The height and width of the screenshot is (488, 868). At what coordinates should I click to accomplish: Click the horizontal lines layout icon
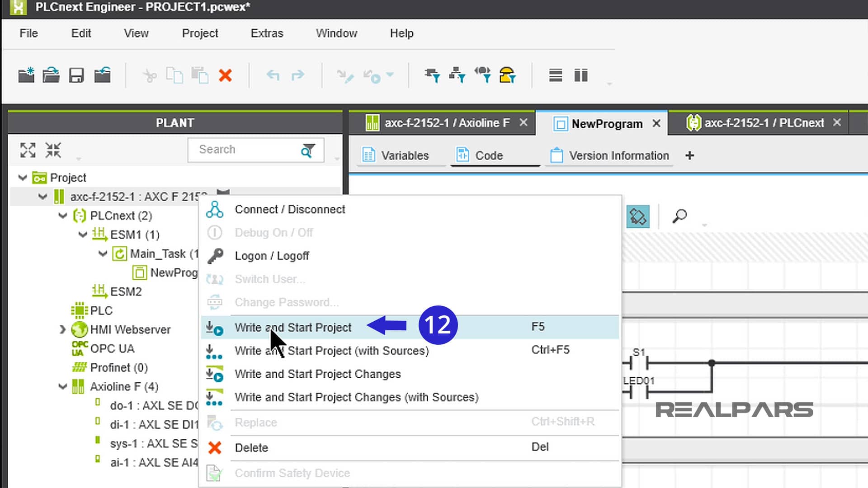pyautogui.click(x=556, y=75)
